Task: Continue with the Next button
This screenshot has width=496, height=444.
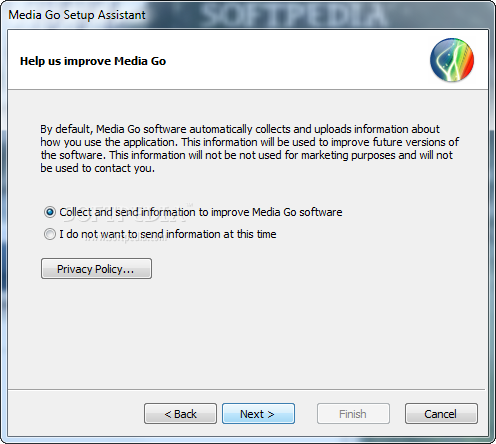Action: (x=258, y=414)
